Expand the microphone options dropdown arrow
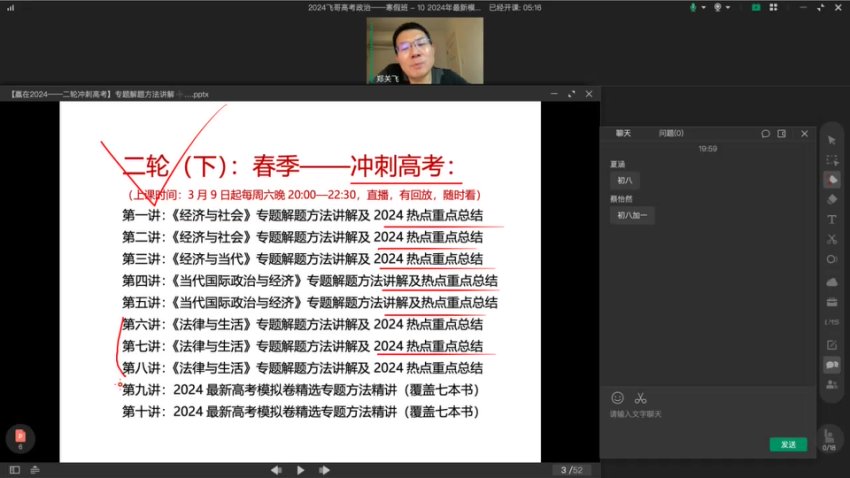Image resolution: width=850 pixels, height=478 pixels. tap(703, 7)
